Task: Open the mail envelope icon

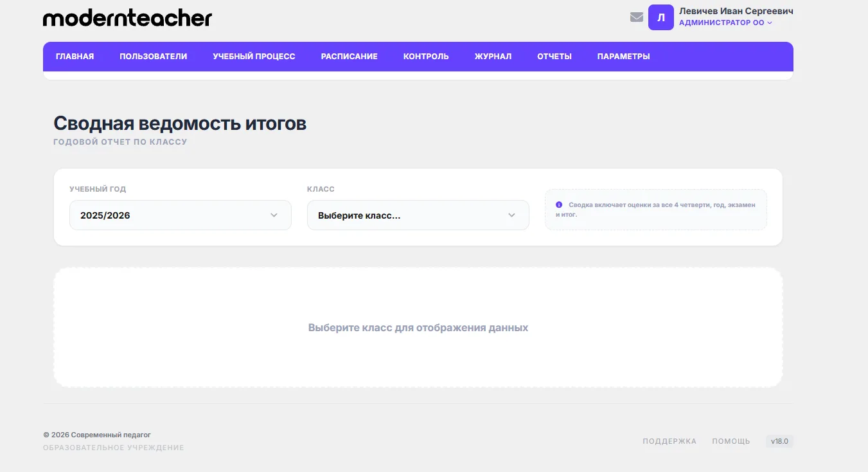Action: point(637,17)
